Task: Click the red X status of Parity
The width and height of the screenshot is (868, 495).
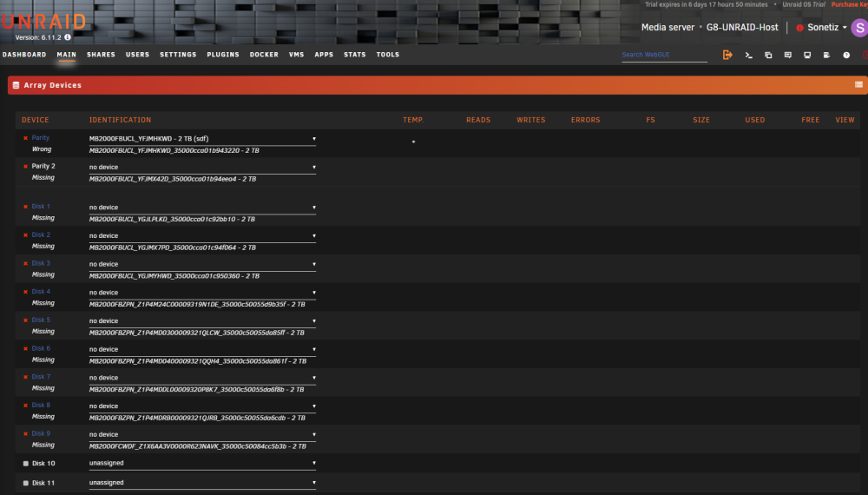Action: [x=25, y=138]
